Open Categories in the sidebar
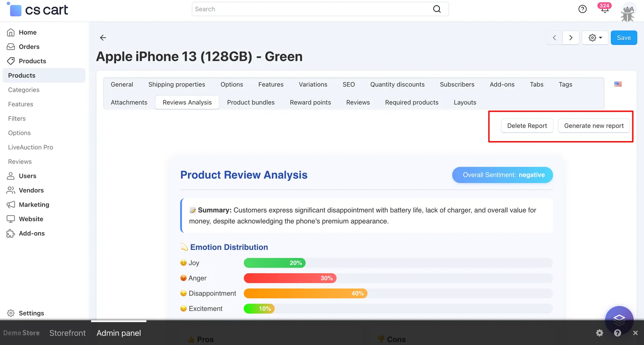644x345 pixels. pyautogui.click(x=24, y=90)
